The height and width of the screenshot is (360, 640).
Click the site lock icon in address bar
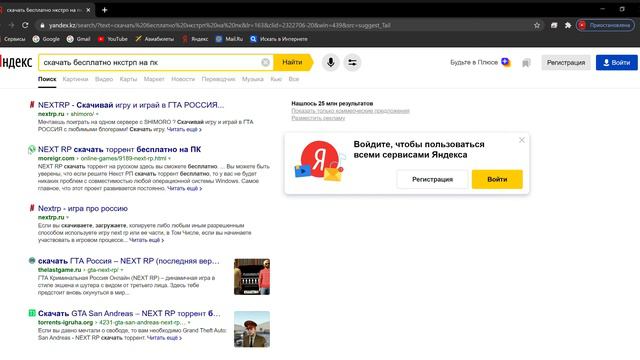[42, 25]
